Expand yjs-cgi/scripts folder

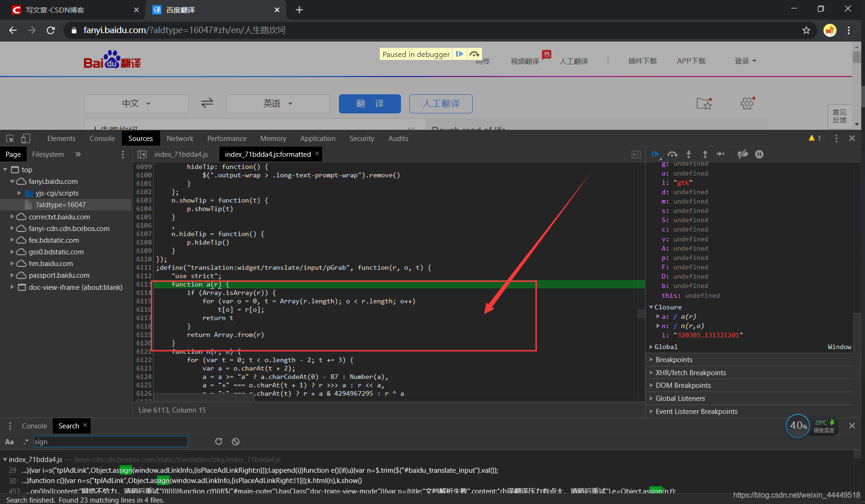(19, 193)
